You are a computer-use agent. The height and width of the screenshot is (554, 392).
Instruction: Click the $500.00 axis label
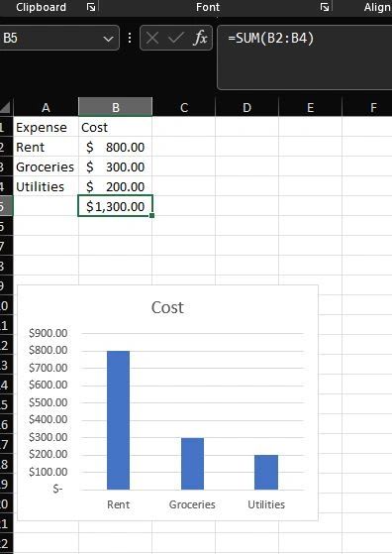tap(48, 402)
